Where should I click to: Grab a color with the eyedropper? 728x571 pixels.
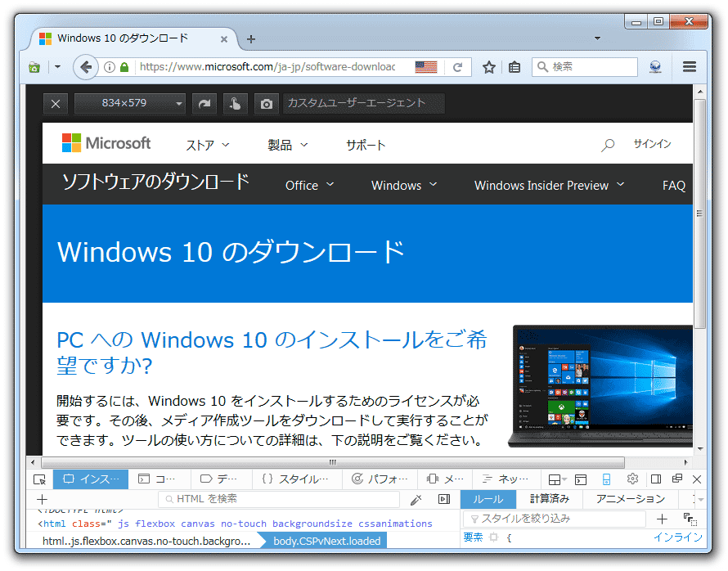pos(416,500)
